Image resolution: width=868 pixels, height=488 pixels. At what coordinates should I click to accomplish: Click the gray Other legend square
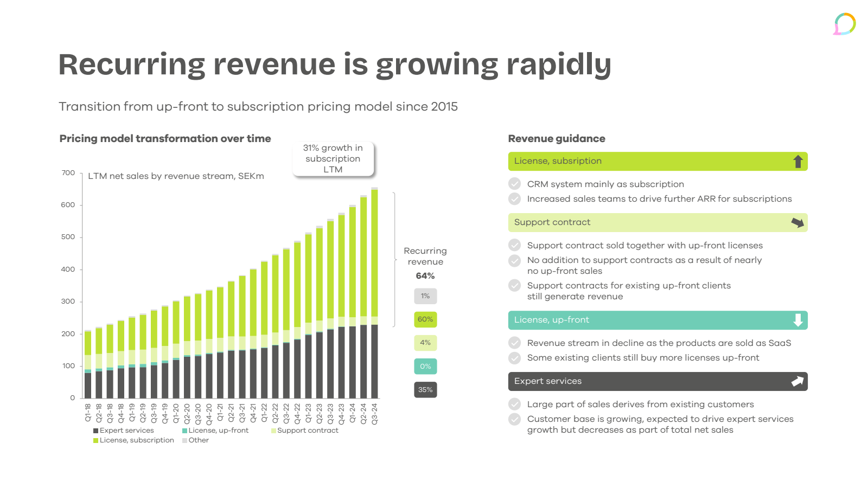pyautogui.click(x=184, y=440)
